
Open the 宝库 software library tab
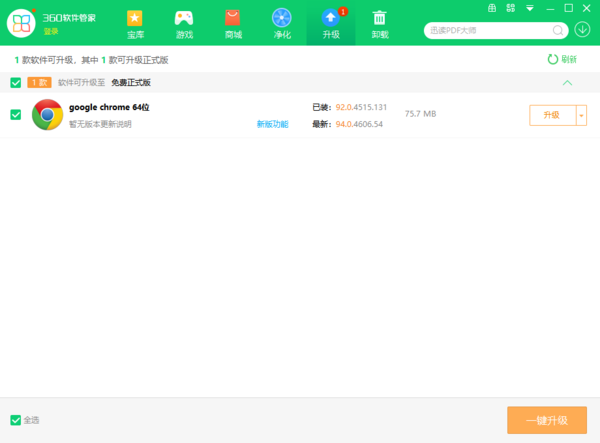(x=134, y=23)
